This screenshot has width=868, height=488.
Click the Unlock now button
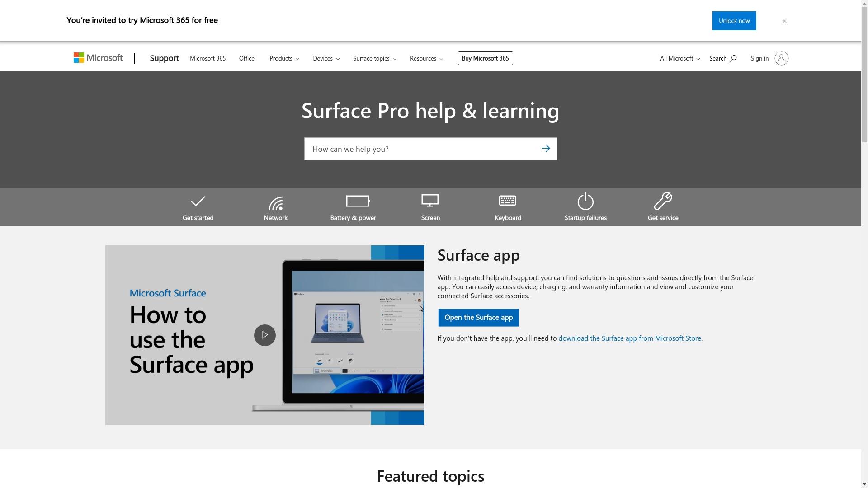coord(734,21)
